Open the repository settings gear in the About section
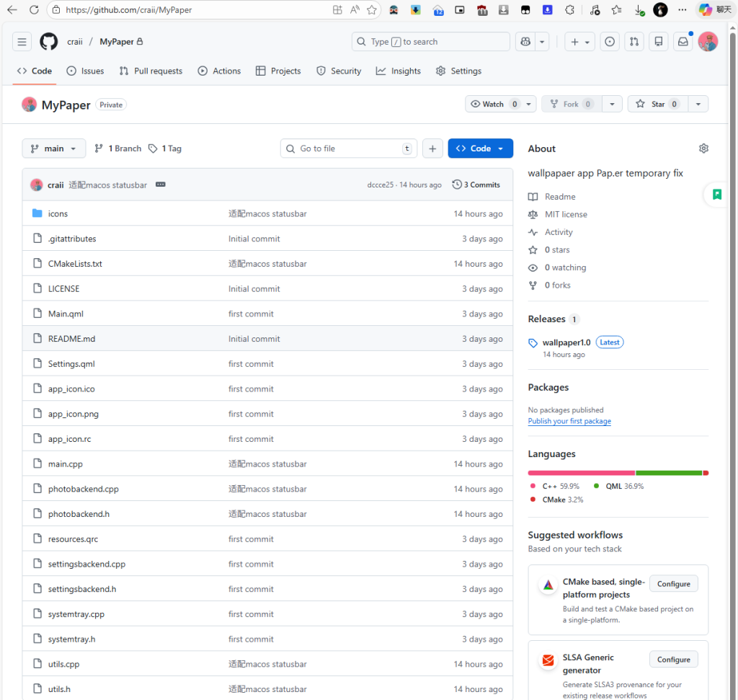 [x=703, y=148]
